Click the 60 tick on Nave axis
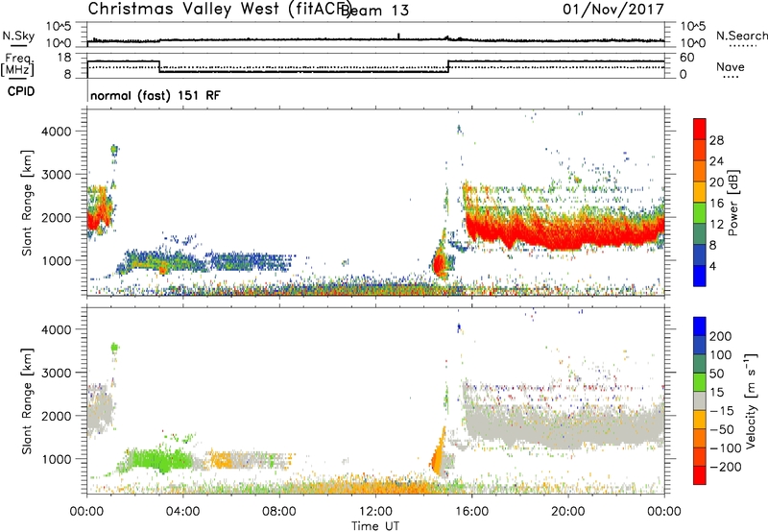Viewport: 768px width, 532px height. click(687, 58)
